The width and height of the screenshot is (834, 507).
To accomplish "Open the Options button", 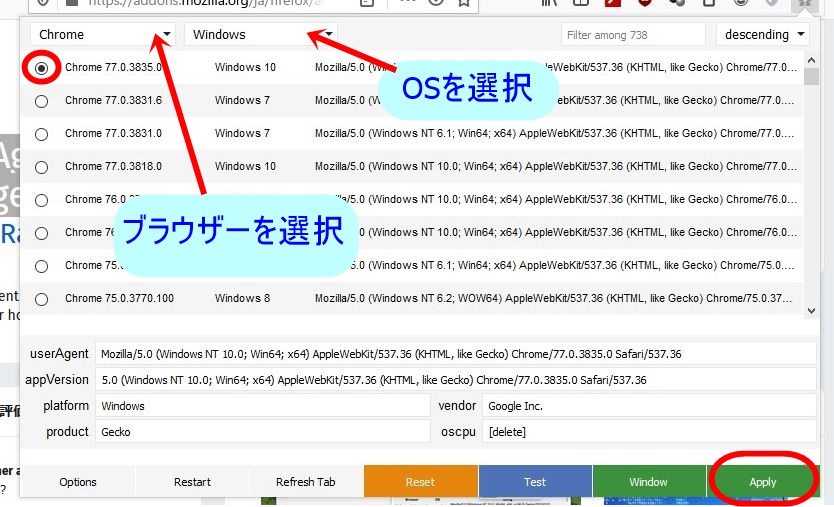I will pyautogui.click(x=78, y=482).
